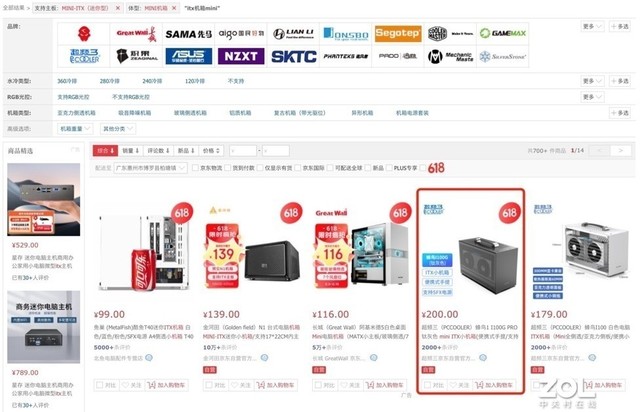Filter by 360冷排 water cooling type
This screenshot has height=412, width=640.
click(x=67, y=81)
